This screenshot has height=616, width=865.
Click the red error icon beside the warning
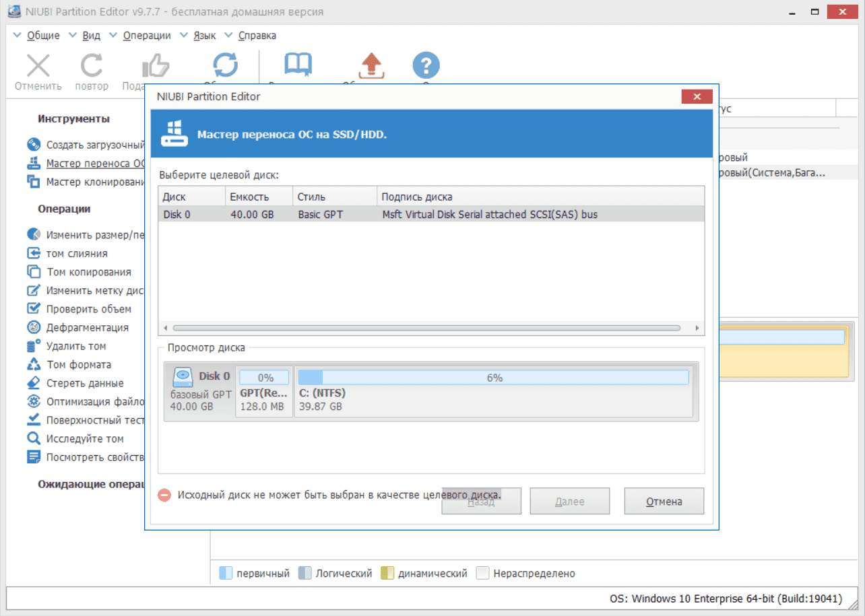pyautogui.click(x=164, y=495)
